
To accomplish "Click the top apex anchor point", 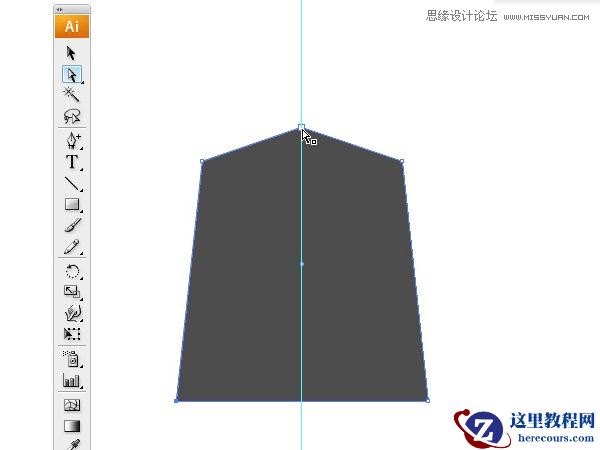I will (x=301, y=127).
